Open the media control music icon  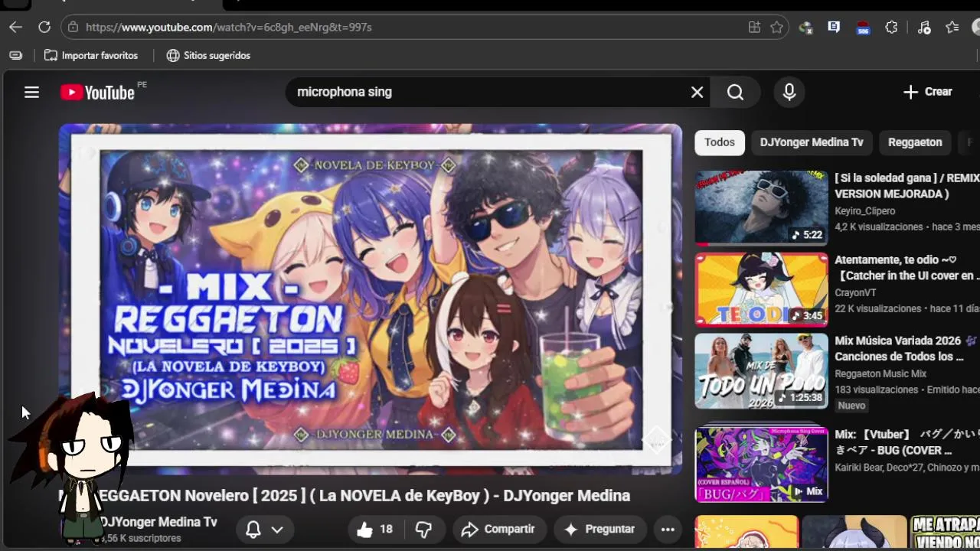(x=924, y=28)
